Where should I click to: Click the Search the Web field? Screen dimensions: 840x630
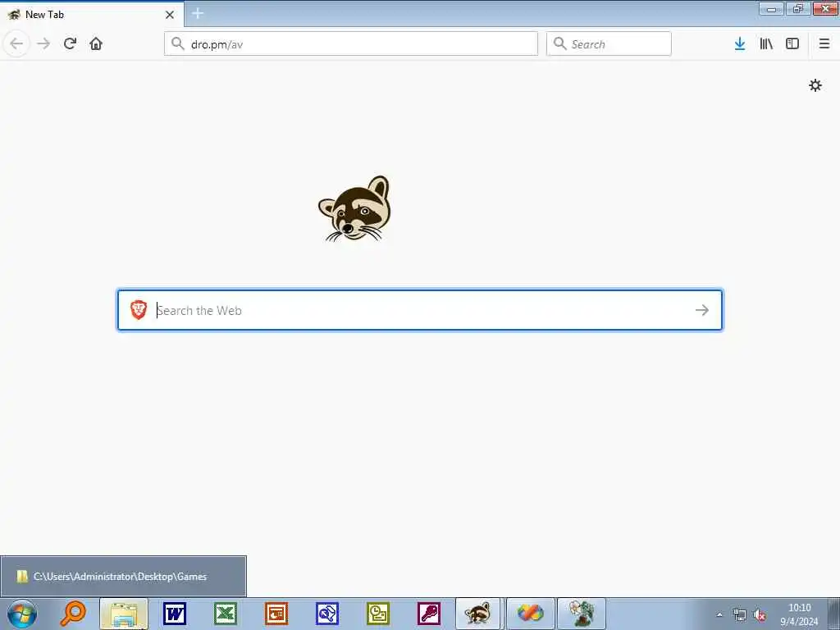(x=420, y=310)
